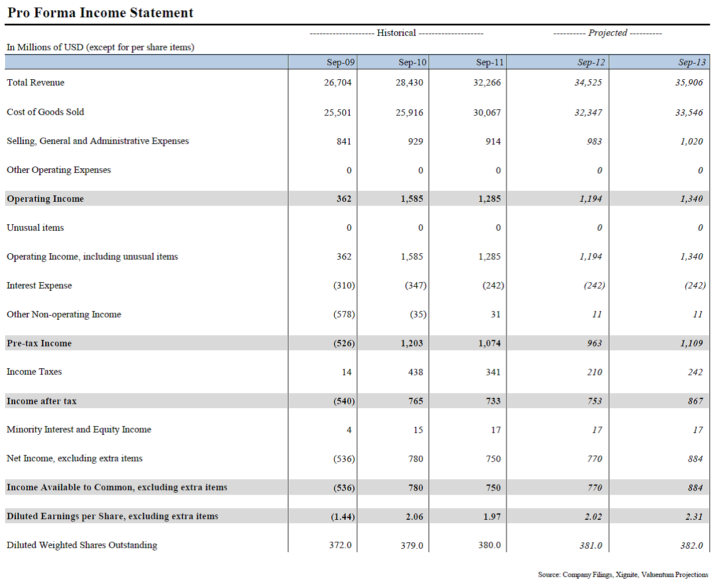Select projected Total Revenue 35,906
The width and height of the screenshot is (717, 588).
[x=689, y=83]
